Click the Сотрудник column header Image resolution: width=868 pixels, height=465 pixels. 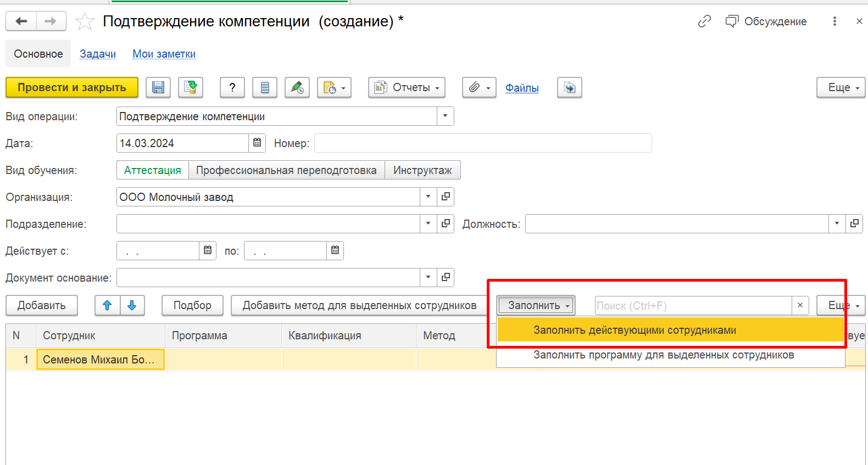[x=101, y=336]
